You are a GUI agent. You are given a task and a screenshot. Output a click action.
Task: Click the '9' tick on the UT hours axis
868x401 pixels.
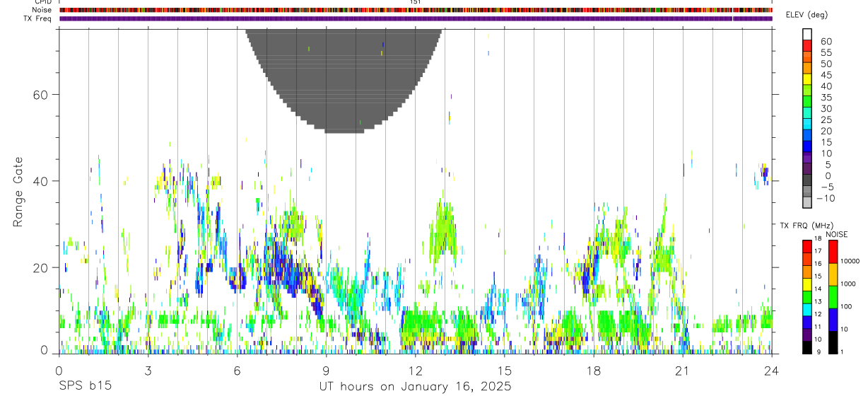coord(327,370)
